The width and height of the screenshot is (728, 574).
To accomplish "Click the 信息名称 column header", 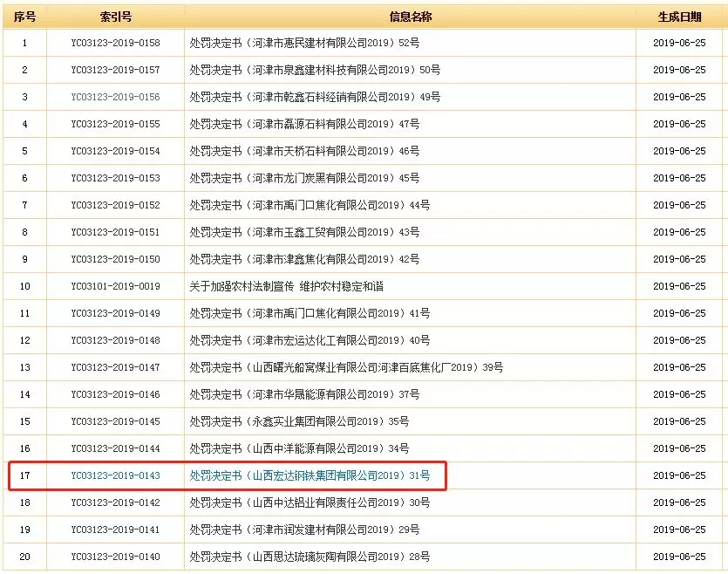I will click(x=411, y=17).
